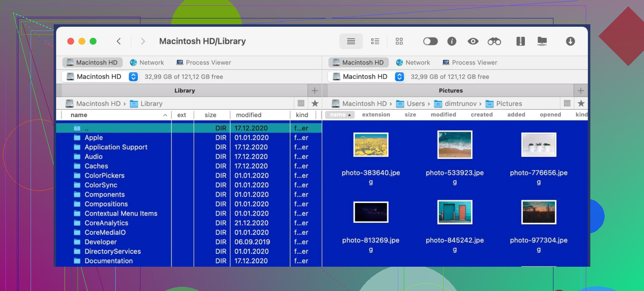The image size is (644, 291).
Task: Switch to icon grid view mode
Action: (x=399, y=41)
